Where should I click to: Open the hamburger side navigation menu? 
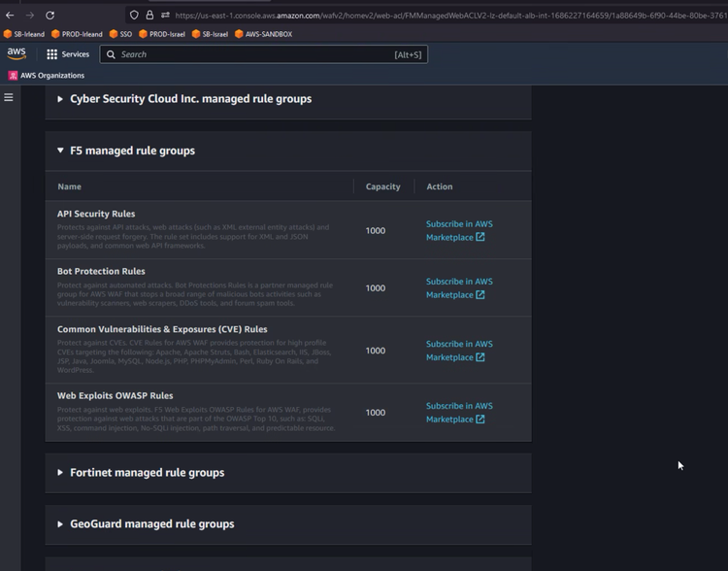9,97
